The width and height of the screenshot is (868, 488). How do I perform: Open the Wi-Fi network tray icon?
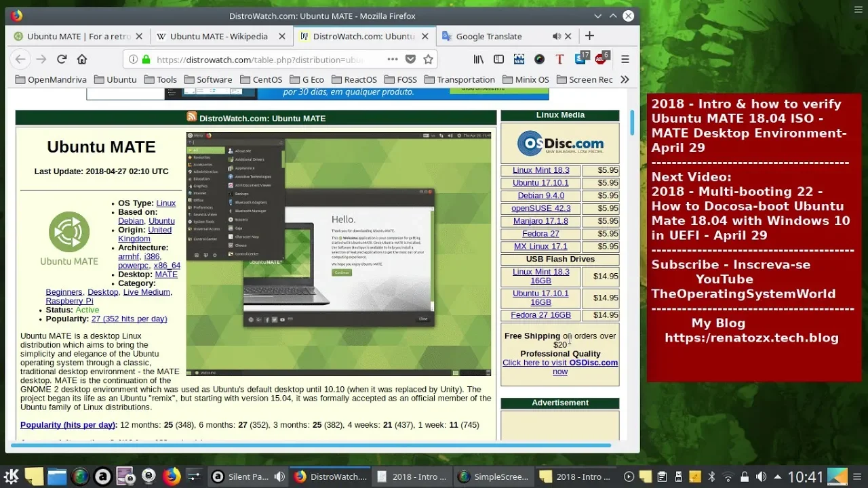point(728,476)
